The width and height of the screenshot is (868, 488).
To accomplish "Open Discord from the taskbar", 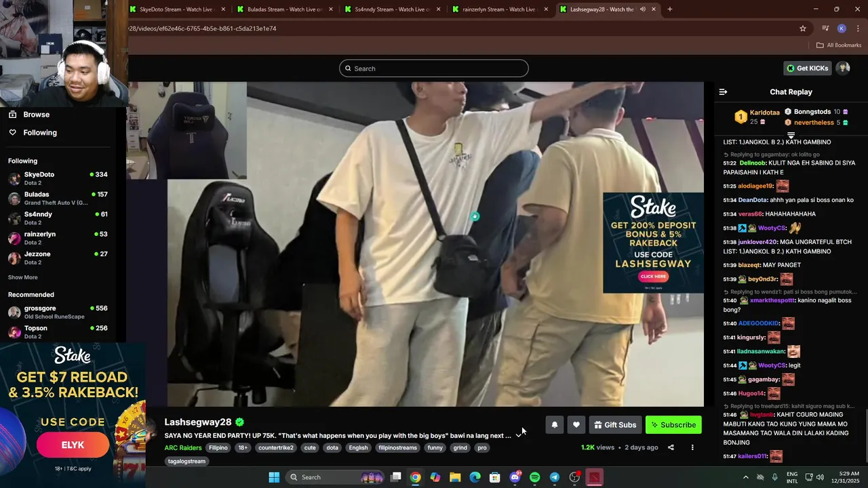I will pos(515,477).
